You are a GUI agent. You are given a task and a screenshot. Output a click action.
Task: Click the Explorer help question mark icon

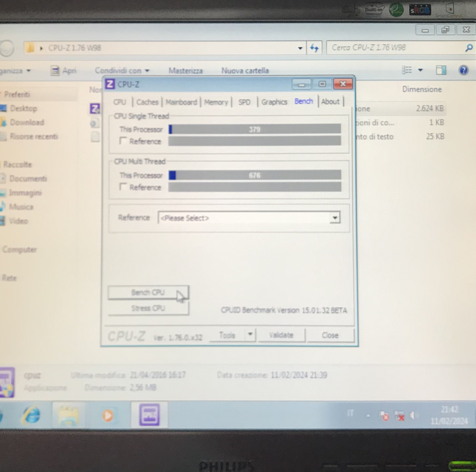[x=463, y=70]
